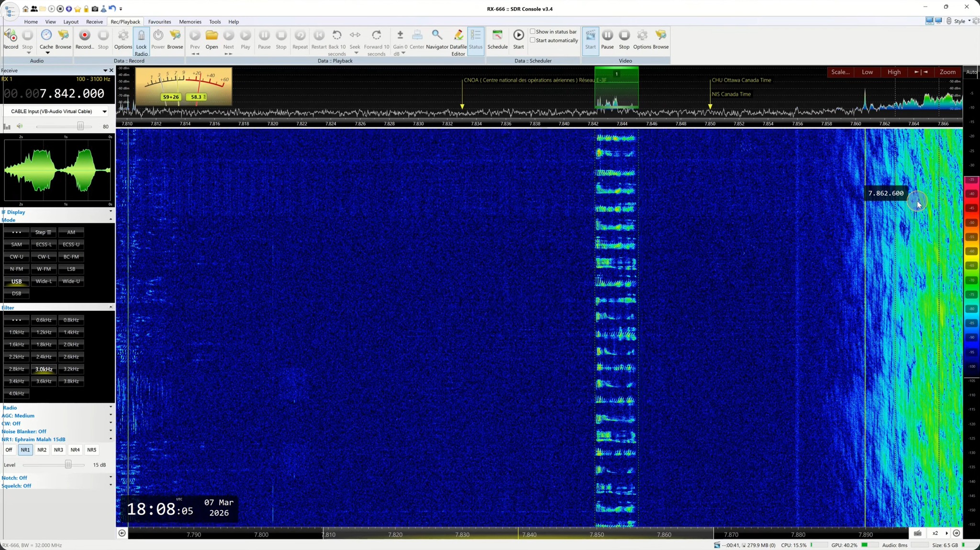Click the Next playback icon
980x550 pixels.
(x=229, y=35)
